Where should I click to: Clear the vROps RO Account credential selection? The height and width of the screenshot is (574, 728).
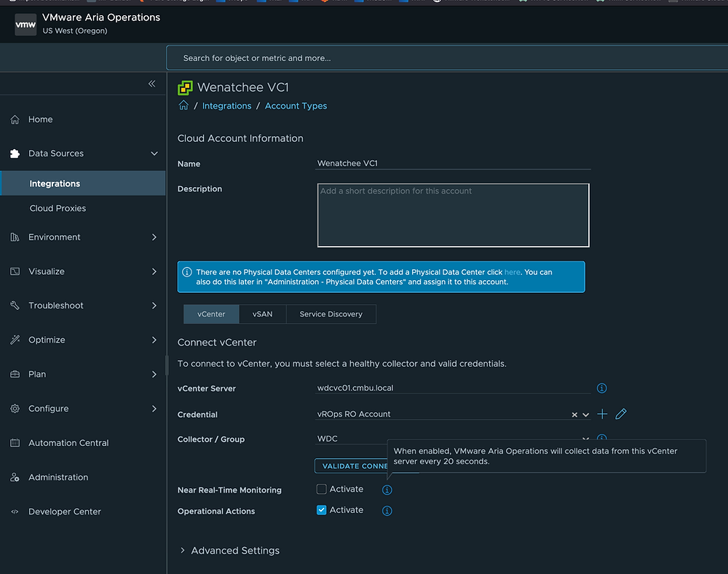574,415
